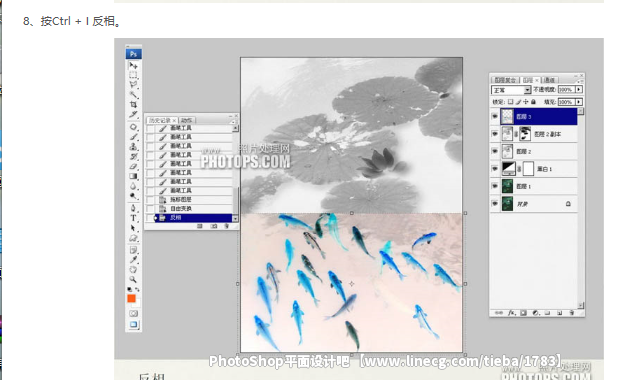617x380 pixels.
Task: Open the fill slider arrow
Action: 579,102
